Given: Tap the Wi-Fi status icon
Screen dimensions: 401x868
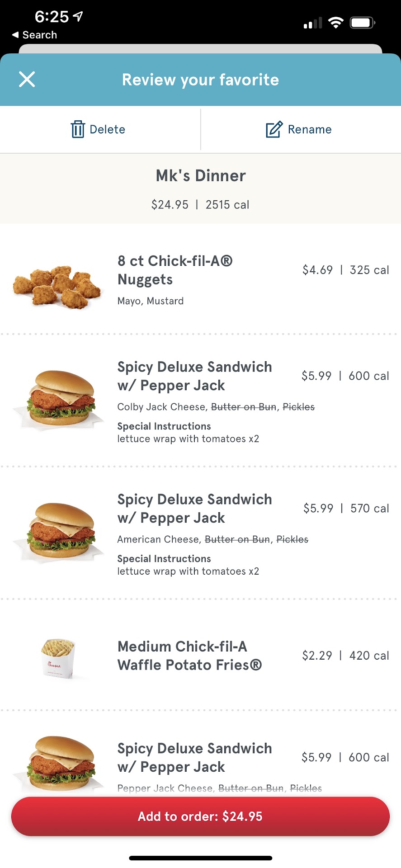Looking at the screenshot, I should coord(335,23).
